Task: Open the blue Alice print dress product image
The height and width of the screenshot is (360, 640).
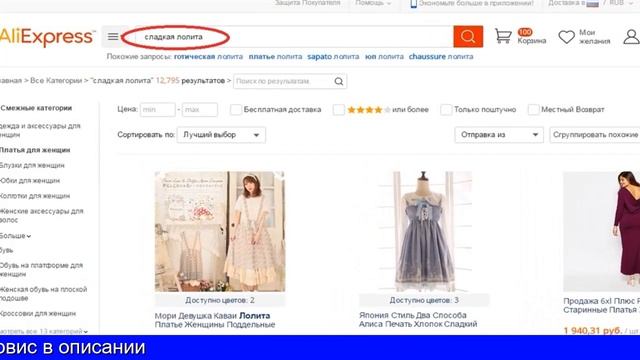Action: [x=424, y=231]
